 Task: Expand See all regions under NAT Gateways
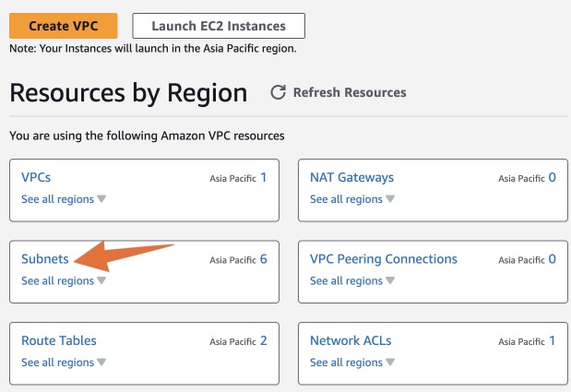(x=352, y=199)
